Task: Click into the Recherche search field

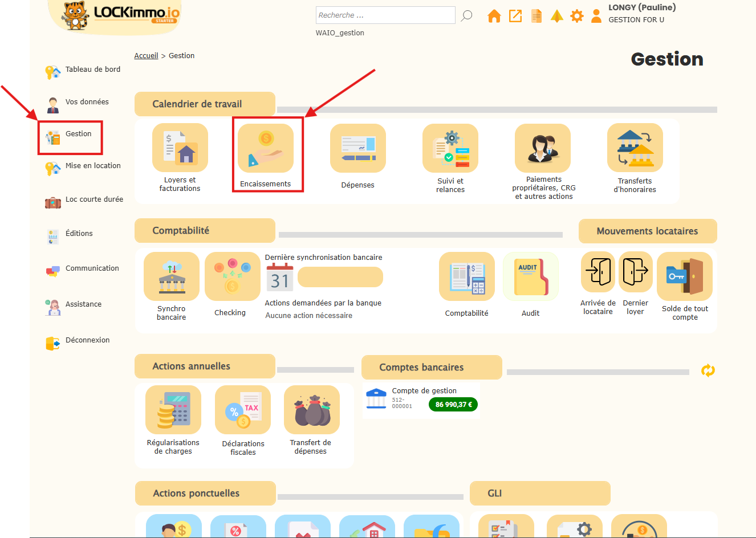Action: [x=385, y=15]
